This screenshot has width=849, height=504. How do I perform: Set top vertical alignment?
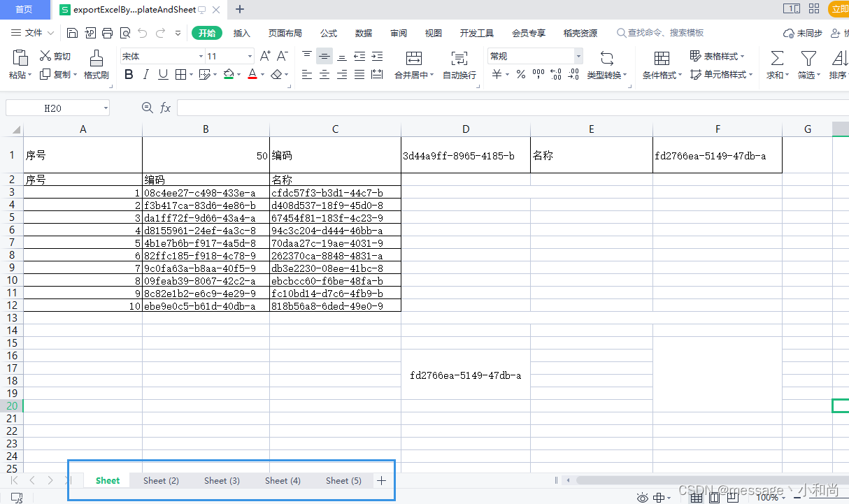click(x=307, y=56)
